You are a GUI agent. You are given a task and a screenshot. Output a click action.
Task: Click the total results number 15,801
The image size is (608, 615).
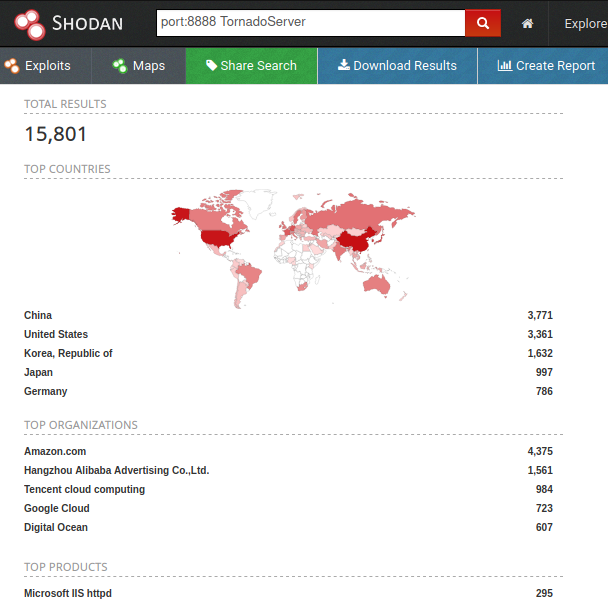(x=55, y=135)
